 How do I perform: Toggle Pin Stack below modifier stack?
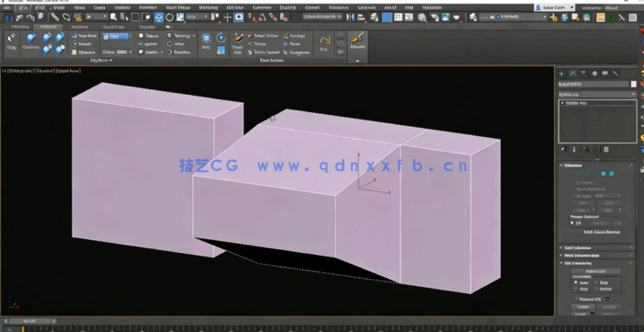click(x=563, y=150)
